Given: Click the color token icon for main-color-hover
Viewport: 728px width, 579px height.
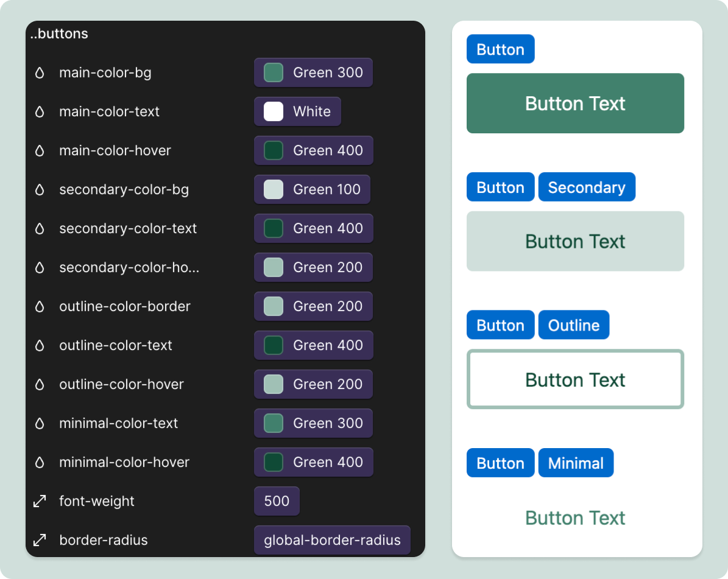Looking at the screenshot, I should [40, 150].
